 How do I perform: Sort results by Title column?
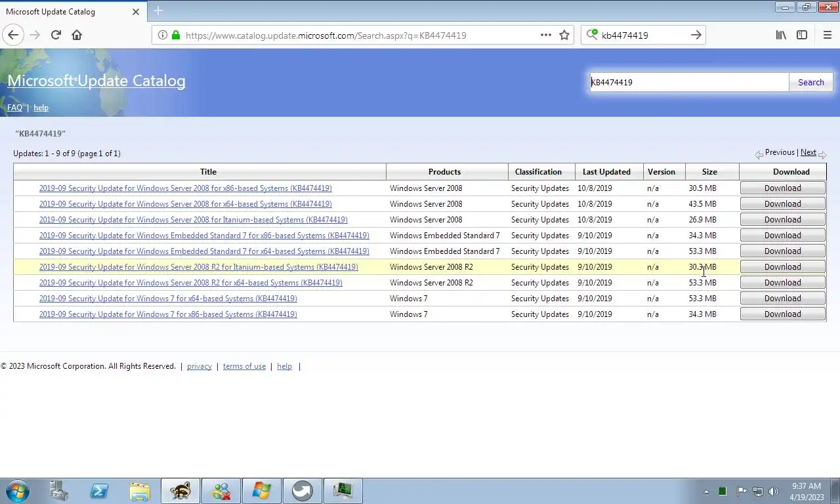click(x=208, y=172)
